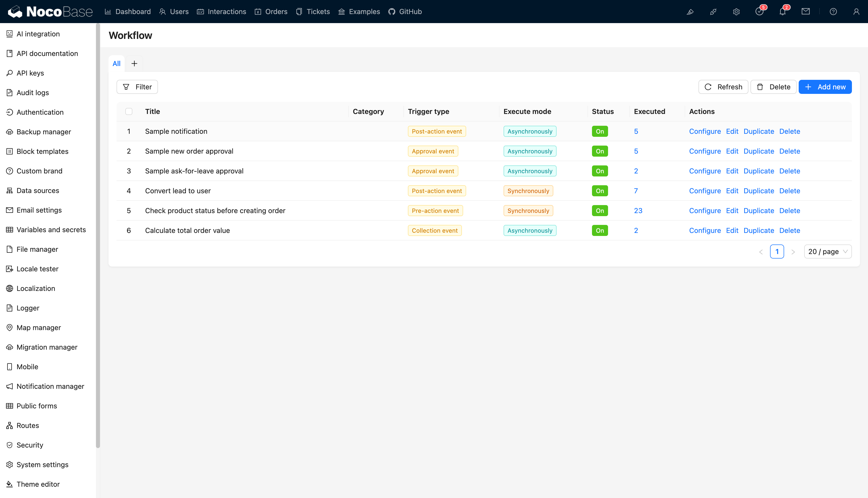
Task: Go to Examples menu
Action: point(359,12)
